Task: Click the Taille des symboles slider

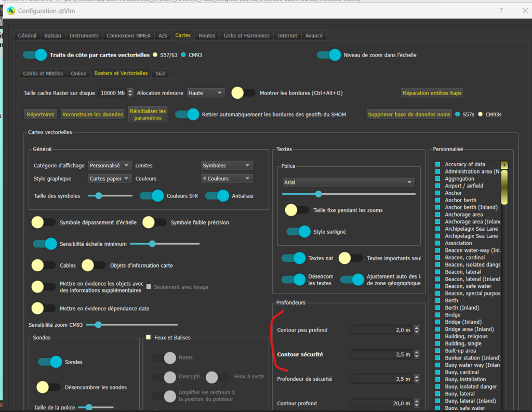Action: coord(110,195)
